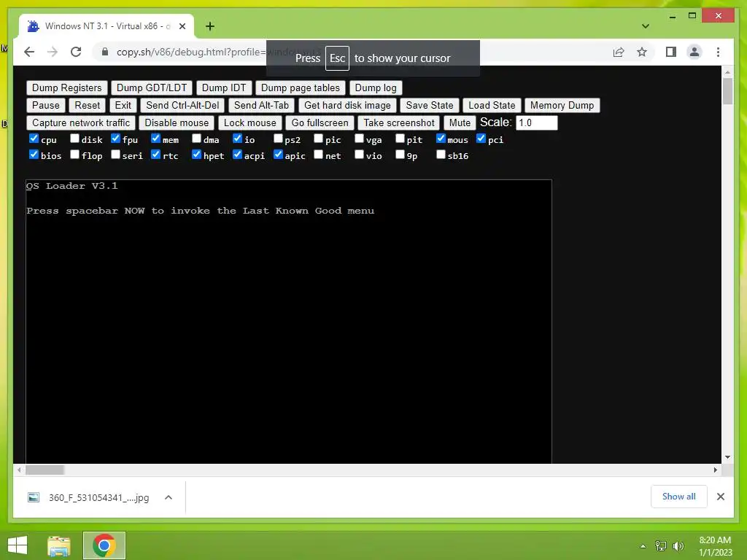
Task: Click Dump log button
Action: click(376, 87)
